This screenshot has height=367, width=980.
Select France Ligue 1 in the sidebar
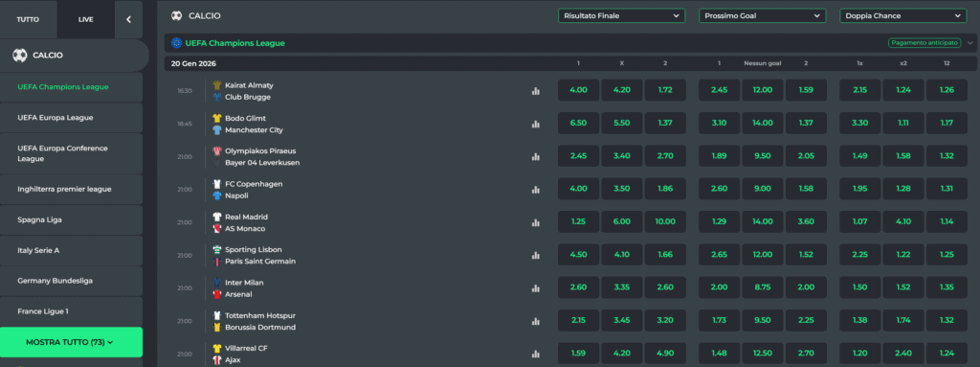pyautogui.click(x=71, y=311)
